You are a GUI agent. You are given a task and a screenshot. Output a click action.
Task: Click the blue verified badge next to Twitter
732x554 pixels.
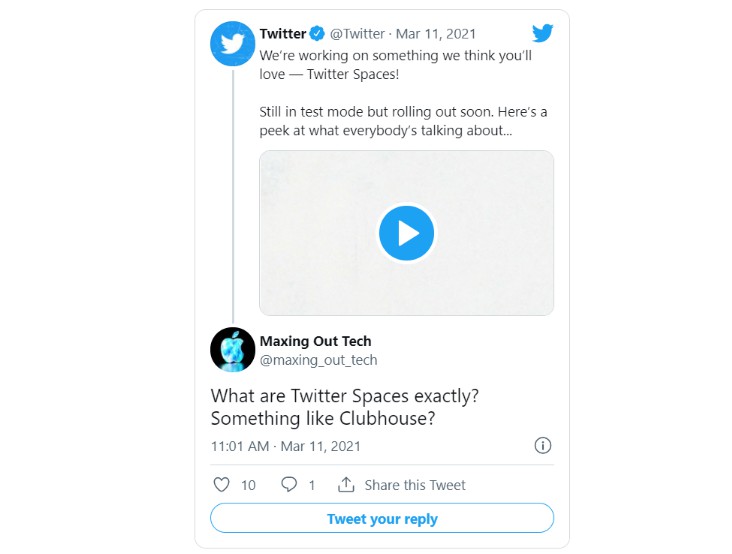317,34
